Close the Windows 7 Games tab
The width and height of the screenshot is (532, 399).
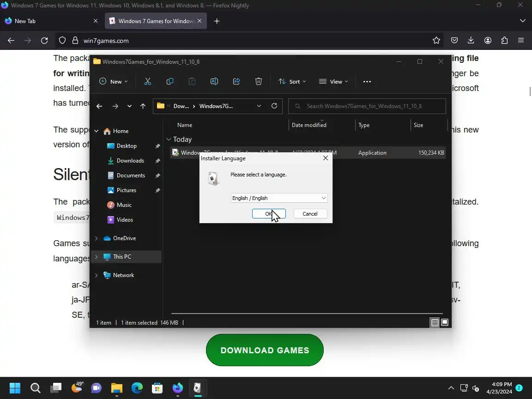199,21
